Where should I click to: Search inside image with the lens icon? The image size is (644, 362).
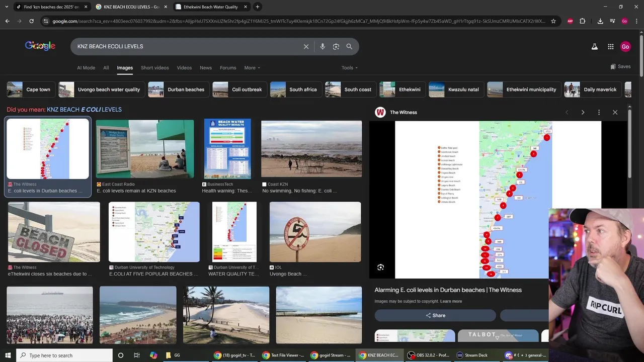(381, 267)
